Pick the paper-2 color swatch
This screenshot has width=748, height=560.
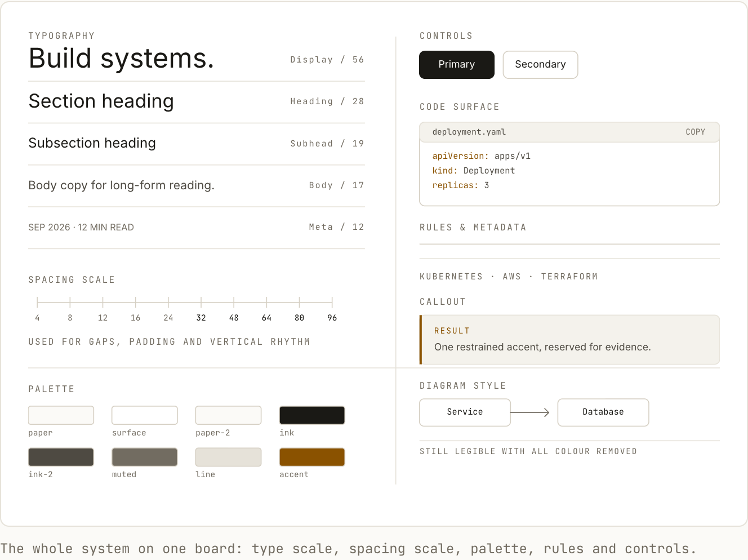pyautogui.click(x=228, y=415)
